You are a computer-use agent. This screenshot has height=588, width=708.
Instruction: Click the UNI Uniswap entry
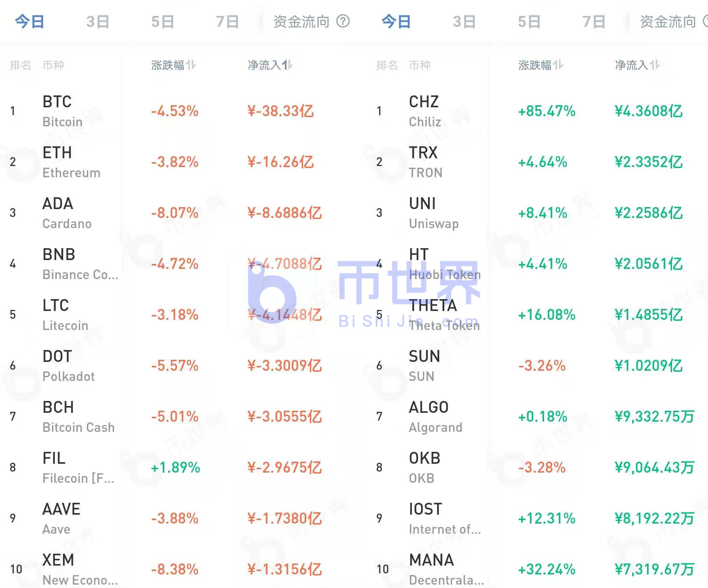433,213
